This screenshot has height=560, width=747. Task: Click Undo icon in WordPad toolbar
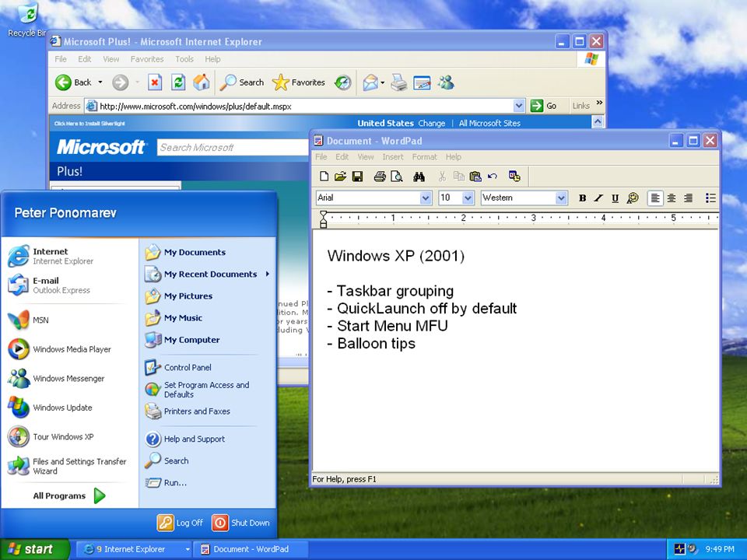(x=492, y=177)
